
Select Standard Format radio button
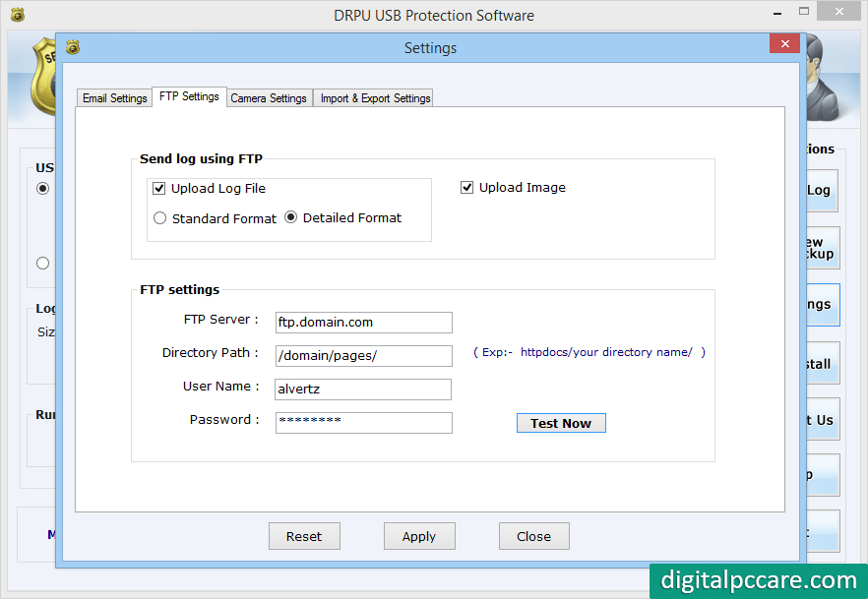coord(159,218)
